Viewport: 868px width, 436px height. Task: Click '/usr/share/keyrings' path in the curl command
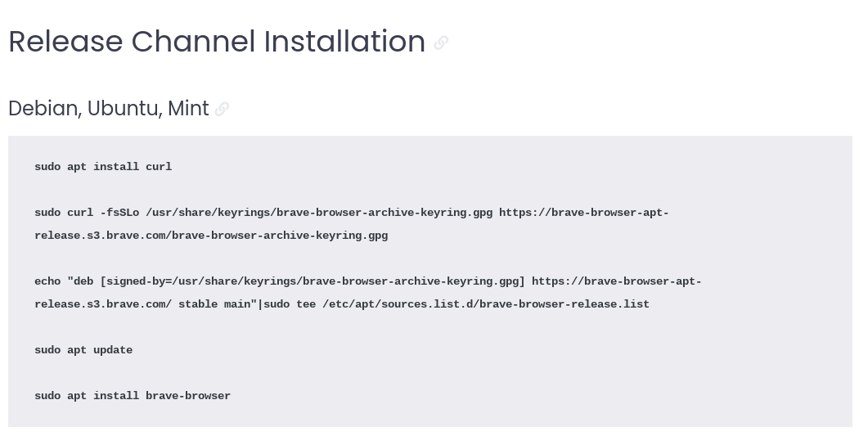pos(208,213)
